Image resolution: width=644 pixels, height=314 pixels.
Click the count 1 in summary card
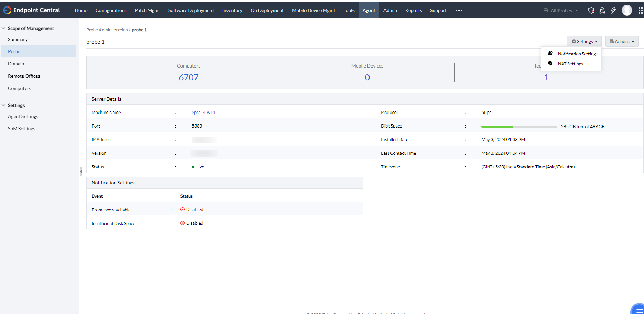[x=546, y=77]
